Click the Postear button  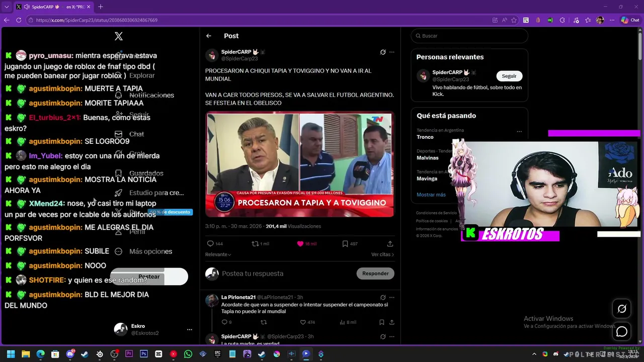[149, 277]
